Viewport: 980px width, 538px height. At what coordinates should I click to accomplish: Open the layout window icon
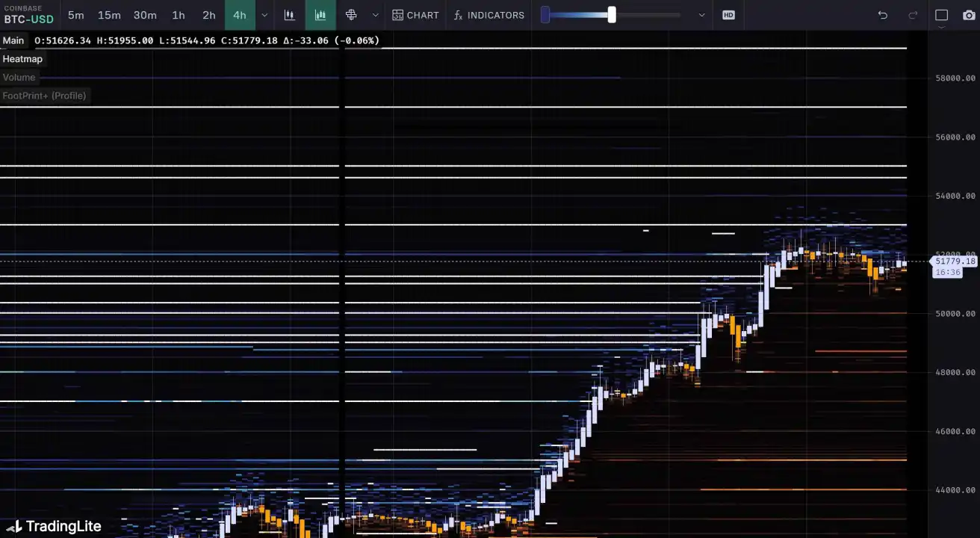[941, 15]
